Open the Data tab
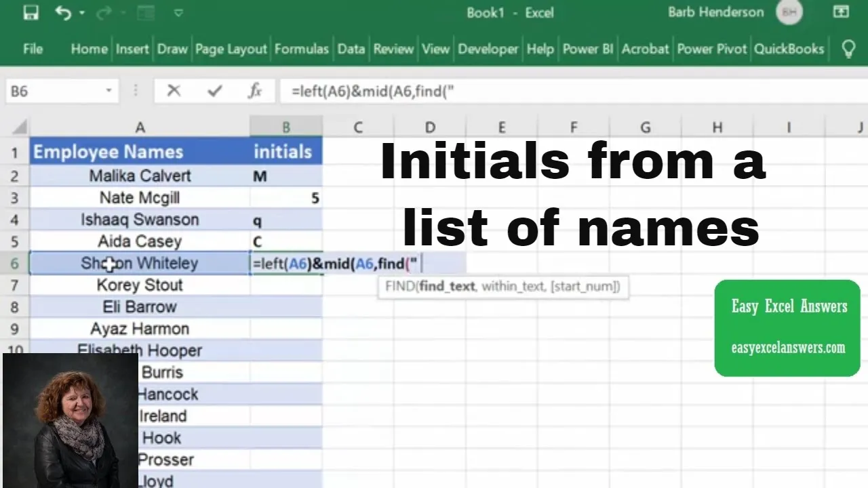This screenshot has height=488, width=868. click(x=351, y=49)
